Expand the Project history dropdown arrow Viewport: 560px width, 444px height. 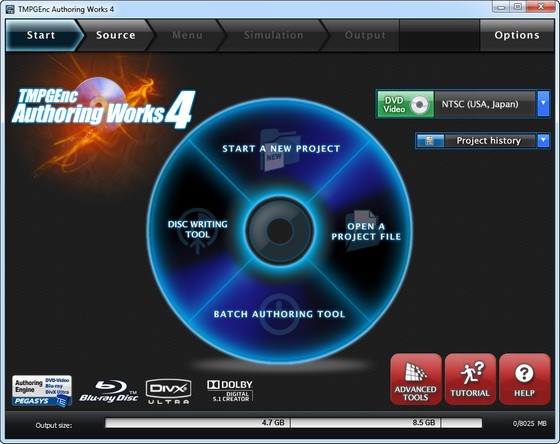543,141
